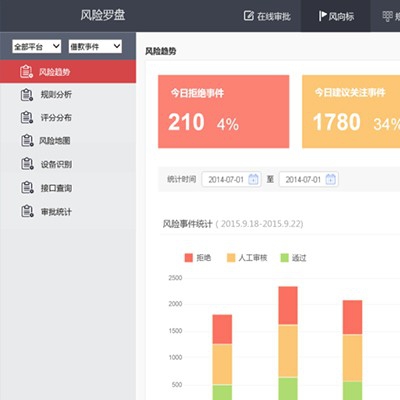This screenshot has height=400, width=400.
Task: Click the 风险趋势 clipboard icon in sidebar
Action: click(x=26, y=71)
